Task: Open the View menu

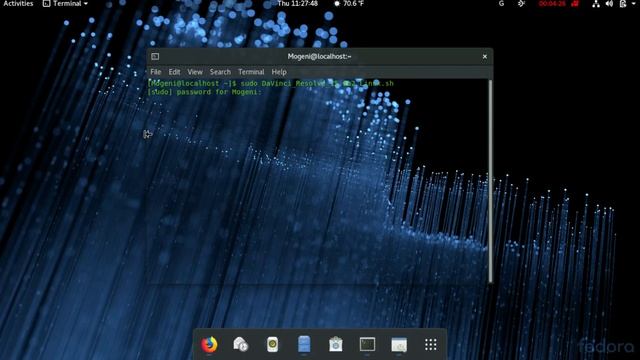Action: 195,72
